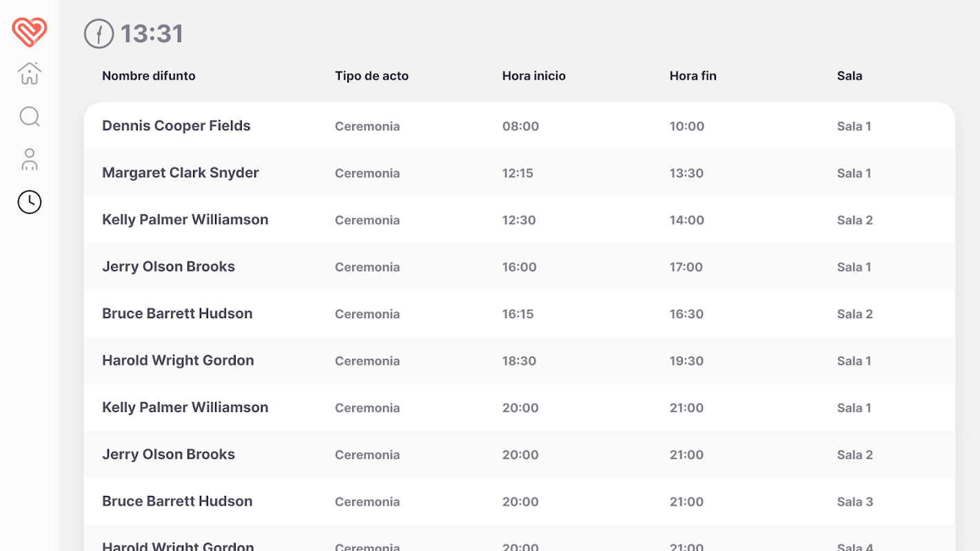Select Bruce Barrett Hudson's 16:15 ceremony
Viewport: 980px width, 551px height.
point(177,313)
